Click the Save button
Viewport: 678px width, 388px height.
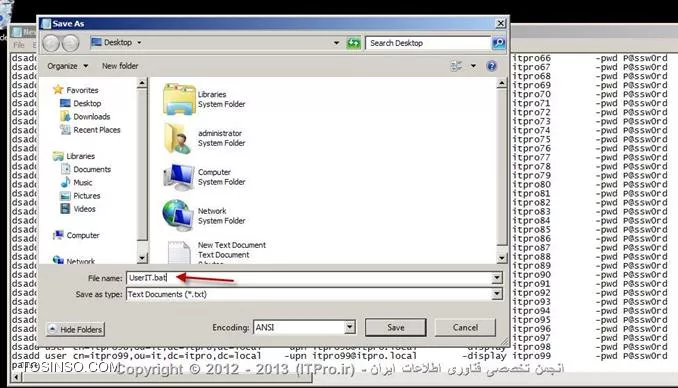tap(396, 327)
